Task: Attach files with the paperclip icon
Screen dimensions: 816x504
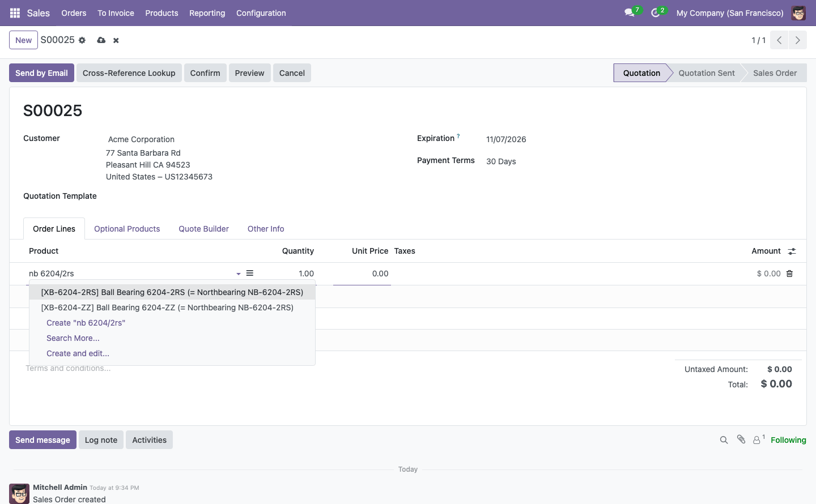Action: point(741,439)
